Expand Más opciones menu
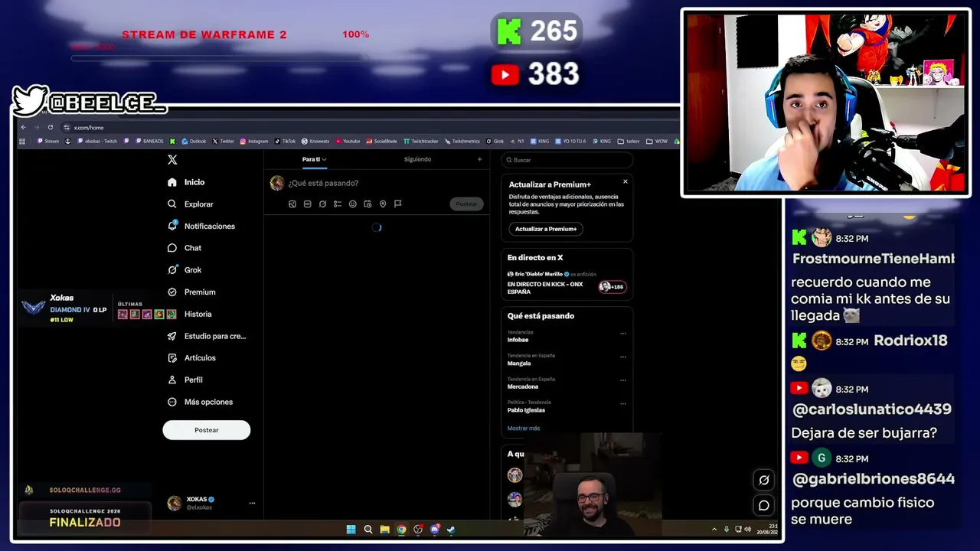 coord(200,402)
